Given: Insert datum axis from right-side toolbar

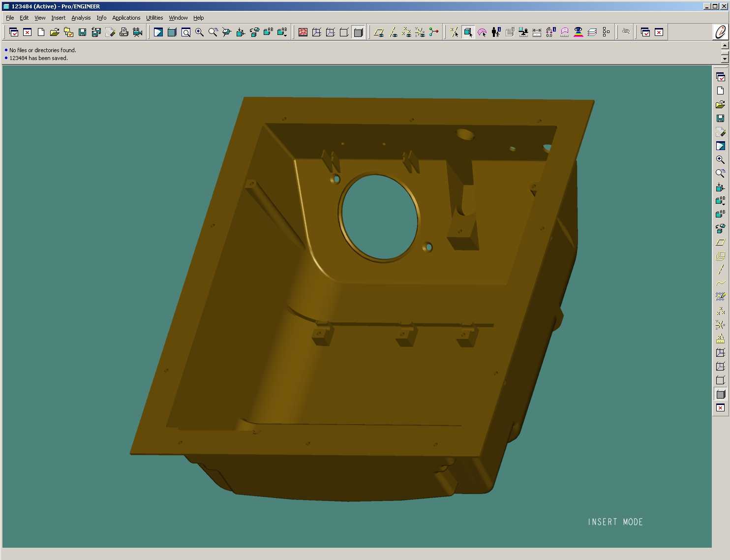Looking at the screenshot, I should [720, 270].
